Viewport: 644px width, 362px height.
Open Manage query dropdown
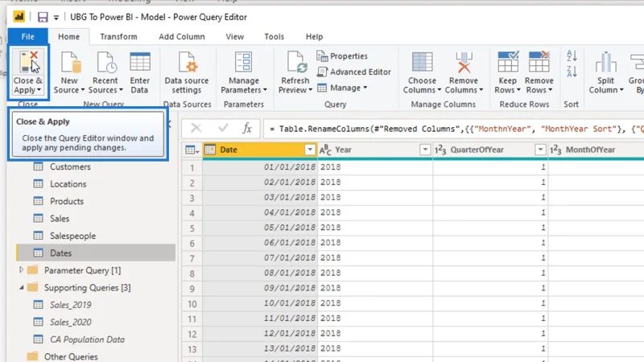pyautogui.click(x=343, y=88)
